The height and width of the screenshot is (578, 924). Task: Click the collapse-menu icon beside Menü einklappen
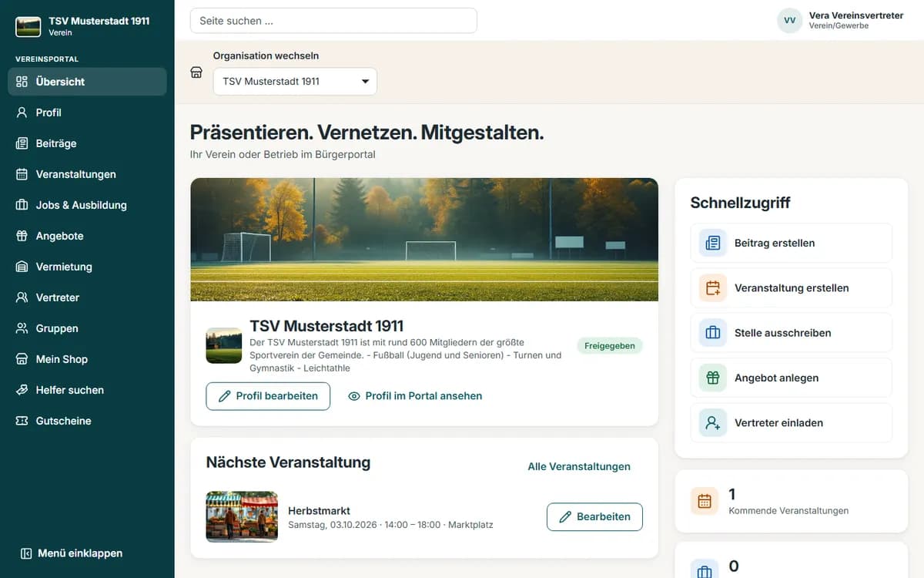tap(26, 553)
